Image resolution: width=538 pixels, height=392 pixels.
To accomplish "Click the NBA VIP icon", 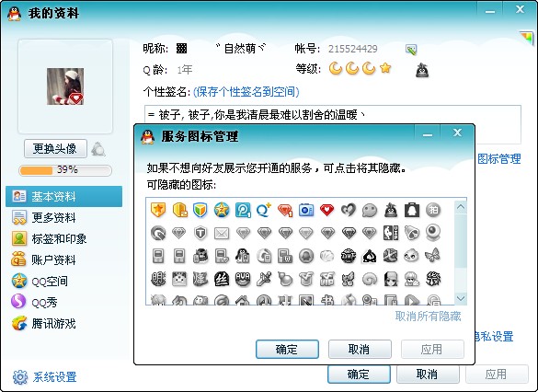I will pos(391,233).
